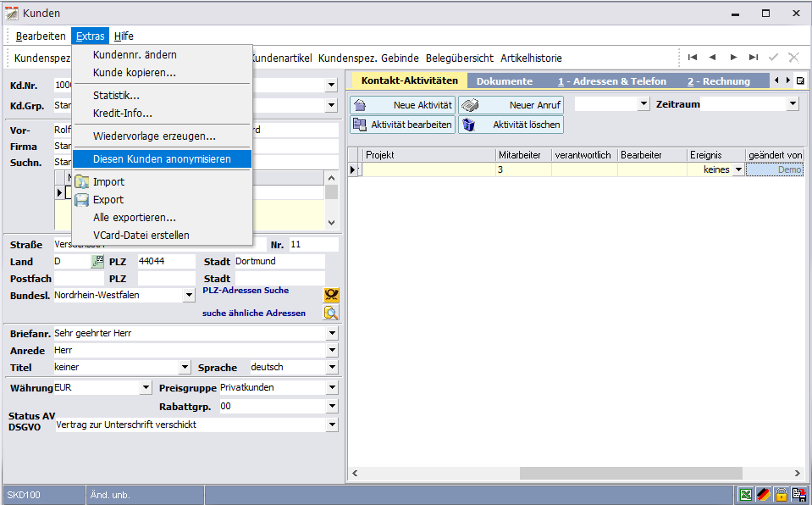Click the activities grid scrollbar right arrow
Viewport: 812px width, 505px height.
(x=798, y=473)
